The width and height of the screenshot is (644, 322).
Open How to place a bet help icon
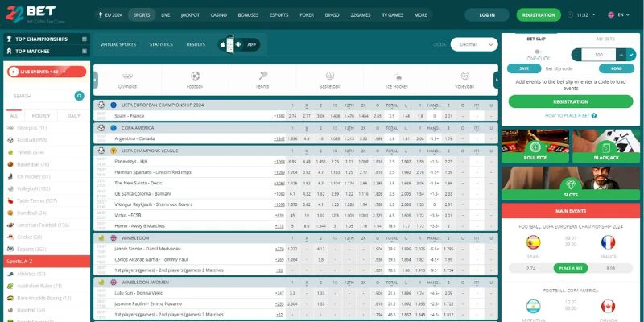pos(594,116)
